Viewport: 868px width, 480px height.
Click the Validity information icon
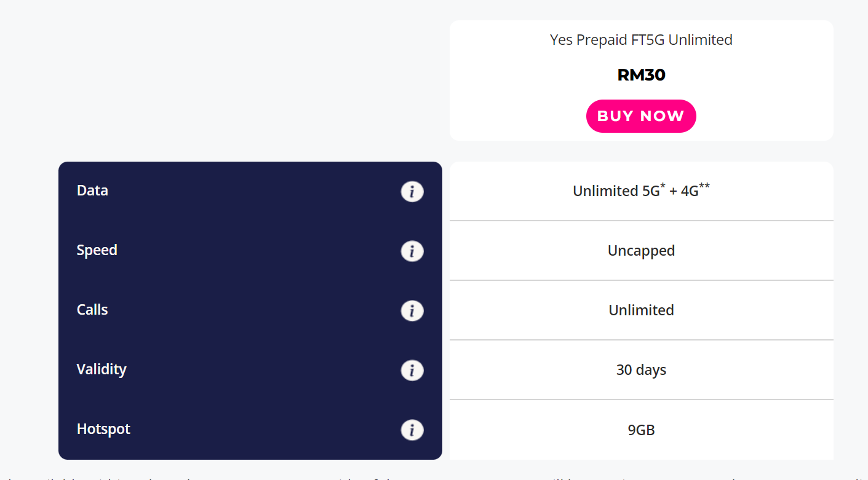click(x=412, y=371)
